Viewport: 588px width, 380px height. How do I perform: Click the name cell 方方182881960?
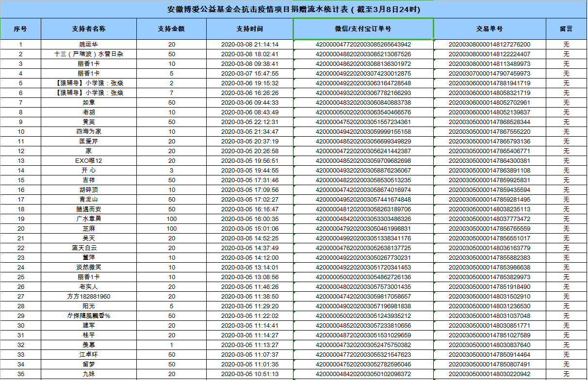[x=89, y=297]
